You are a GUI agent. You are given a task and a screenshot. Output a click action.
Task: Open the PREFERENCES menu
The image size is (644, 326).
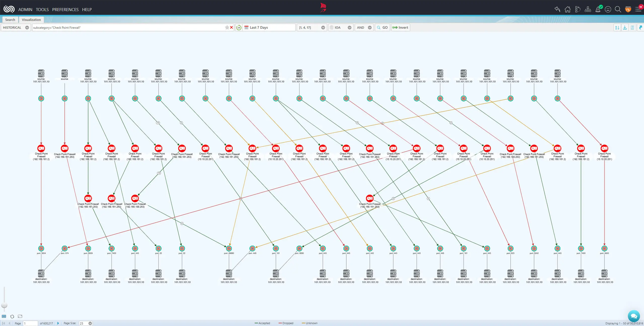tap(65, 10)
